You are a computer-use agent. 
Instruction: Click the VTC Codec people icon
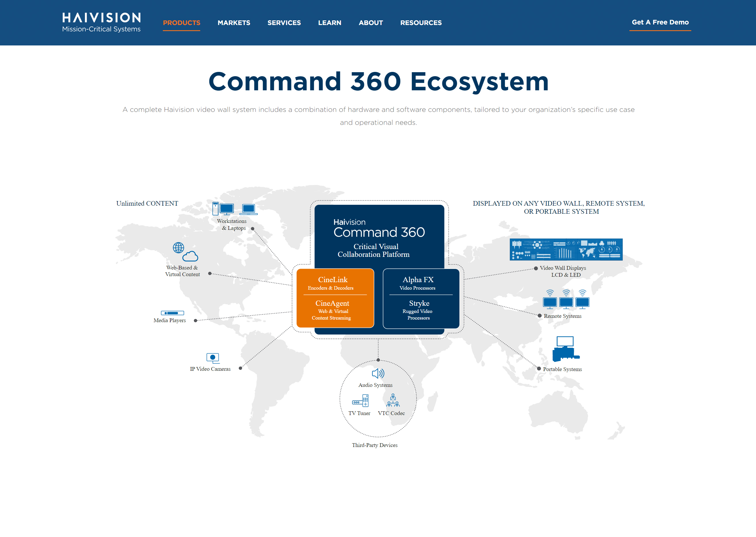point(393,400)
